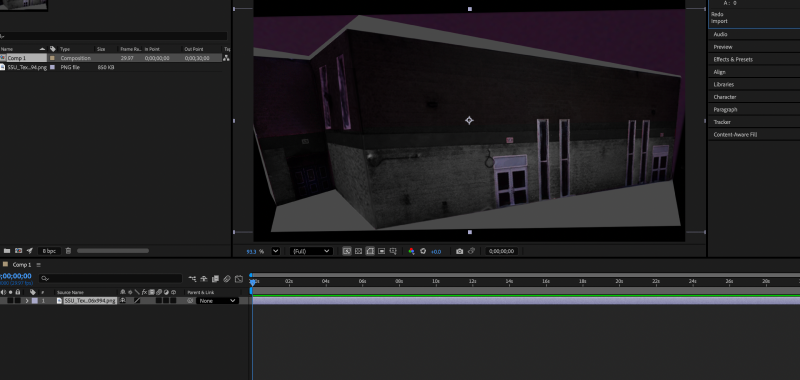
Task: Click the Project panel horizontal scrollbar
Action: 113,251
